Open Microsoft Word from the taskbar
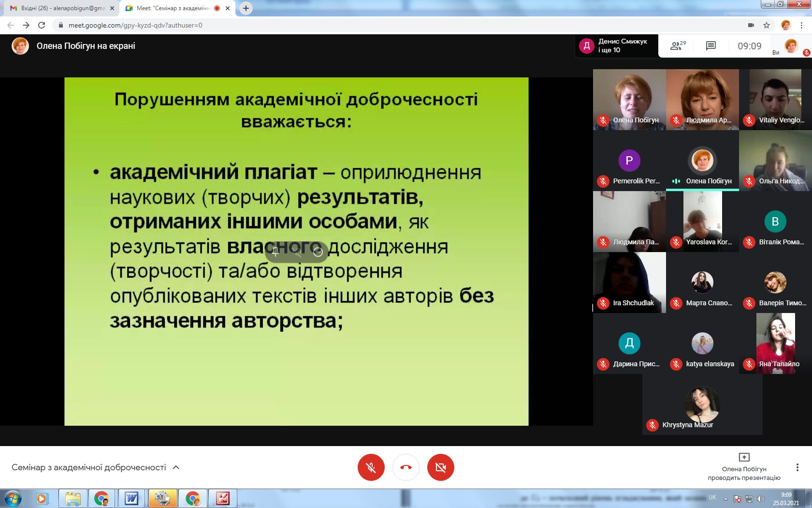This screenshot has height=508, width=812. coord(131,498)
